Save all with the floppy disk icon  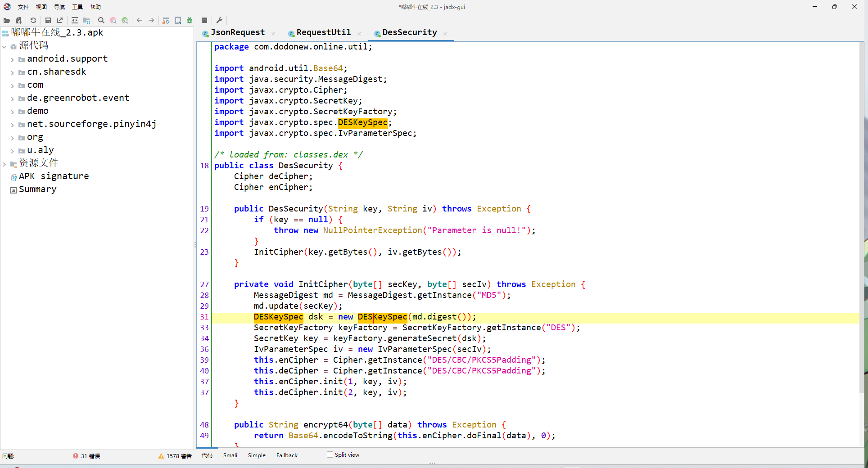coord(48,20)
